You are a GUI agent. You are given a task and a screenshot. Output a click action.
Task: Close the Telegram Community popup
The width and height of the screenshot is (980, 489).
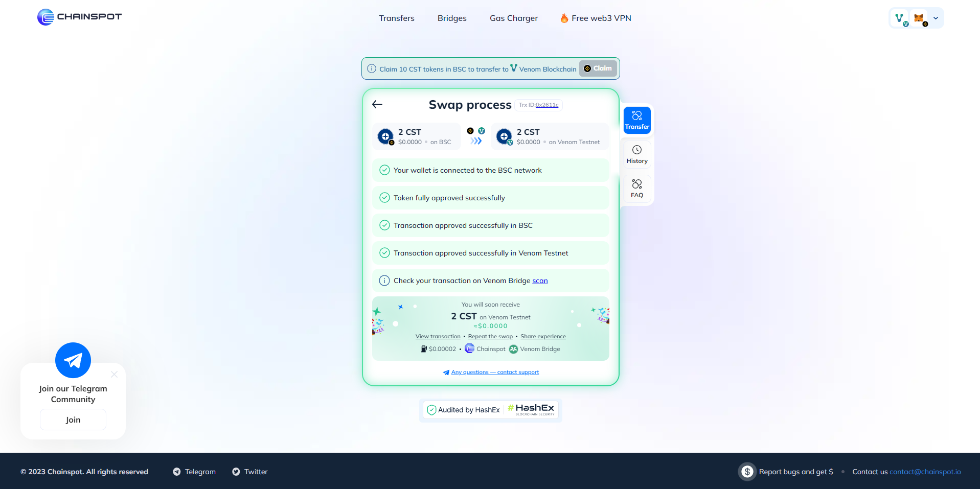[114, 375]
